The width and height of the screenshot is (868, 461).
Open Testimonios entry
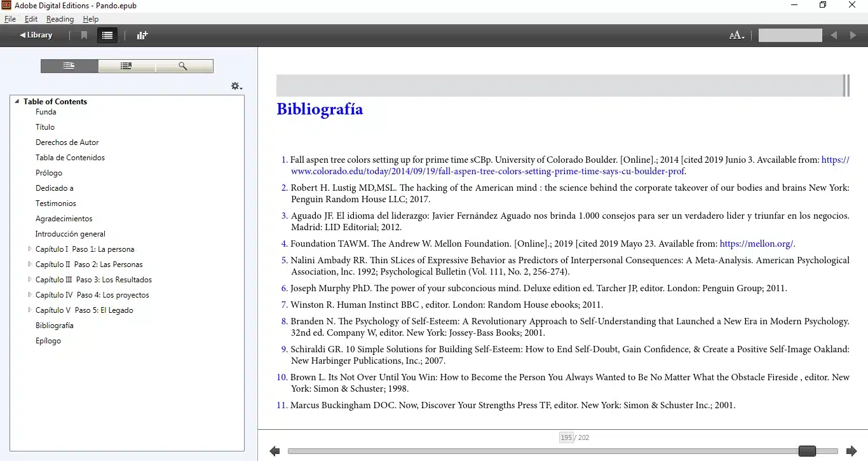56,203
